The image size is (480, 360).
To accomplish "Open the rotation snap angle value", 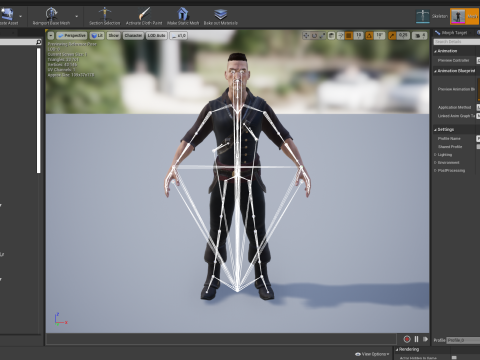I will tap(379, 35).
